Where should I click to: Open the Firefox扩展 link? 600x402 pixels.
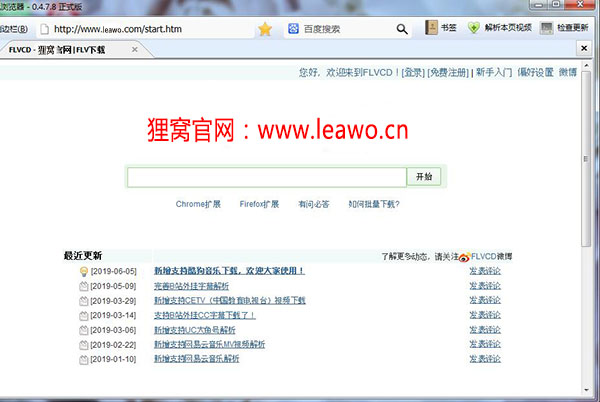[259, 204]
